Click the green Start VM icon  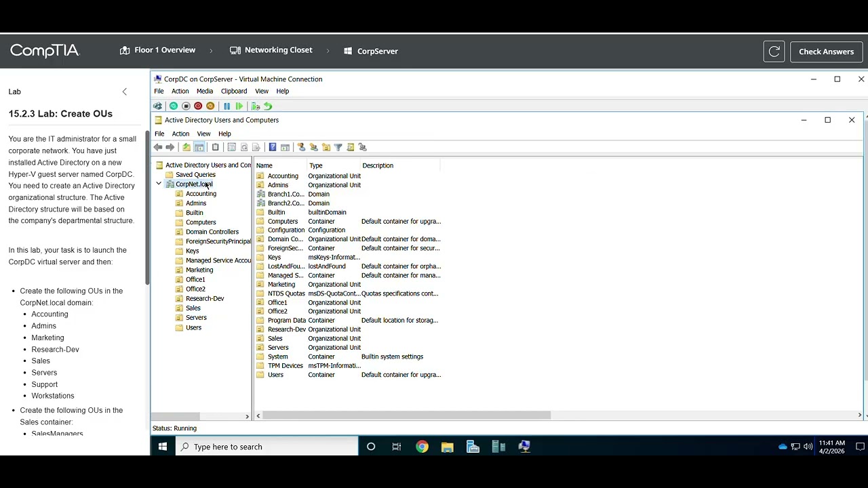pyautogui.click(x=174, y=106)
